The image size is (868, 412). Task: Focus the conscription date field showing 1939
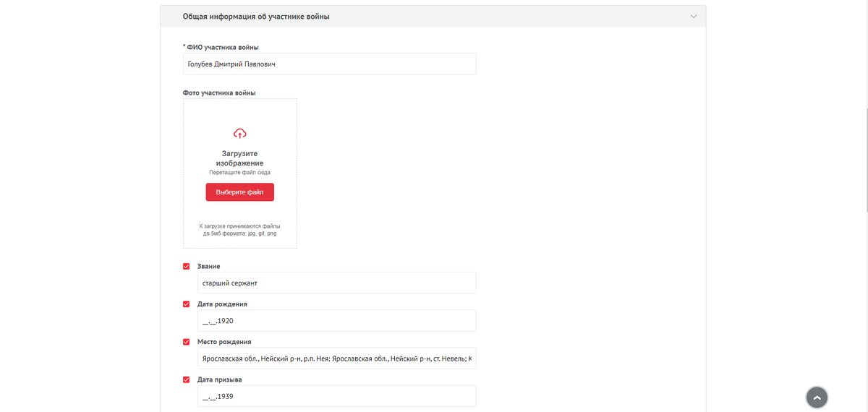(336, 396)
